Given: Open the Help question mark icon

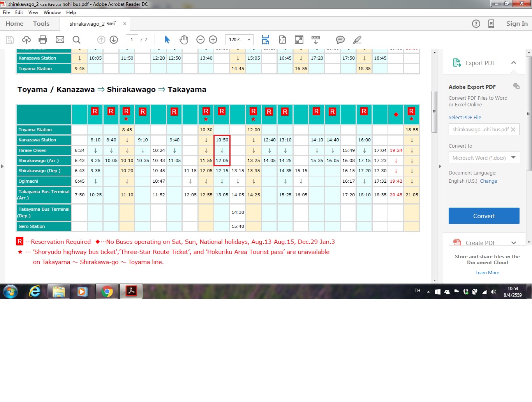Looking at the screenshot, I should pyautogui.click(x=476, y=24).
